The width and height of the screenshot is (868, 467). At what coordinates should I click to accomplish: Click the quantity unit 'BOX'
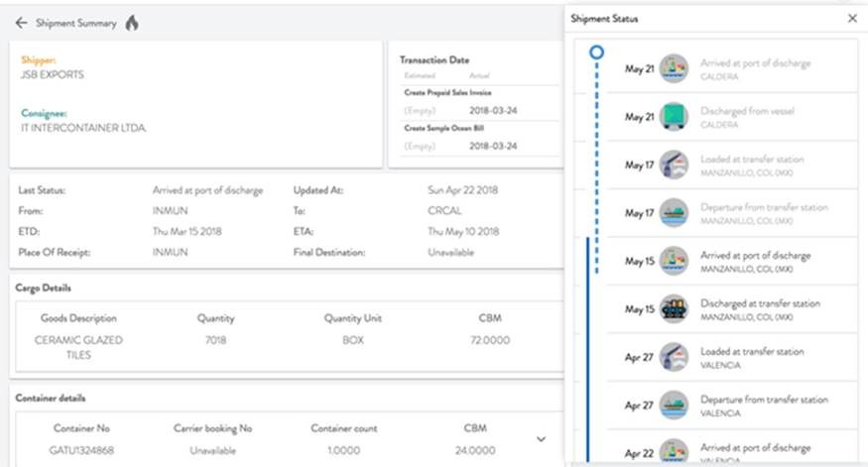click(x=353, y=340)
